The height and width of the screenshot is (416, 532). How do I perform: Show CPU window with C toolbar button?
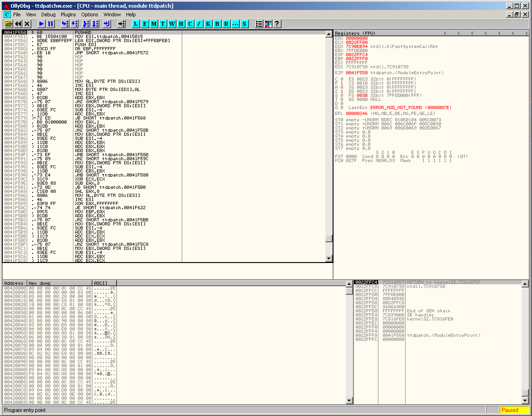pos(190,24)
